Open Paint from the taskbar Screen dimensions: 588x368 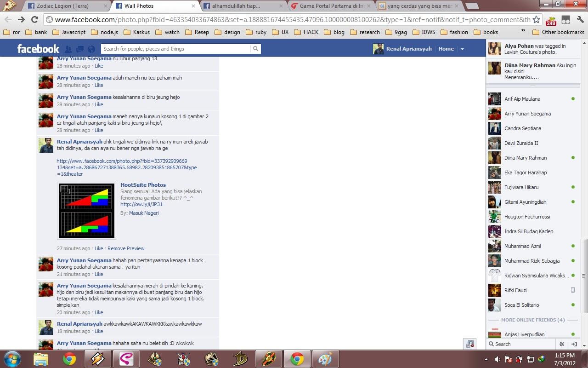[325, 358]
